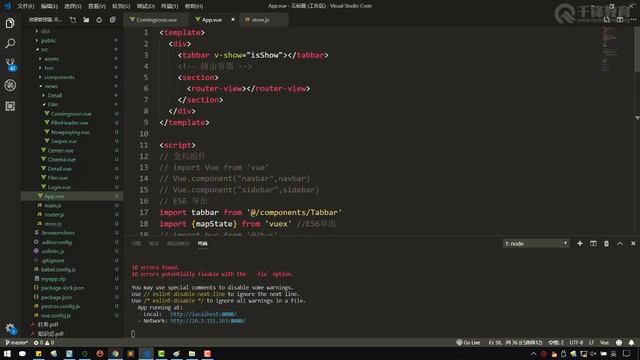The height and width of the screenshot is (360, 640).
Task: Open Nowplaying.vue in the file tree
Action: coord(70,132)
